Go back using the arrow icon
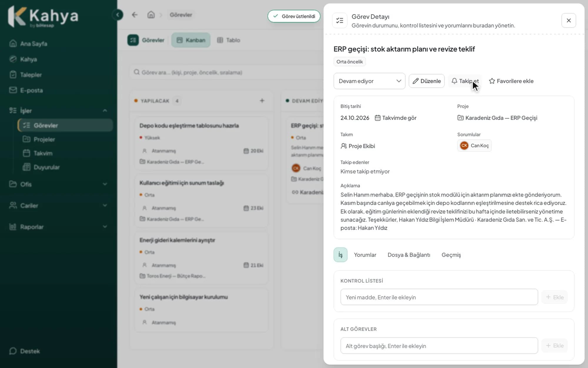The width and height of the screenshot is (588, 368). (135, 15)
